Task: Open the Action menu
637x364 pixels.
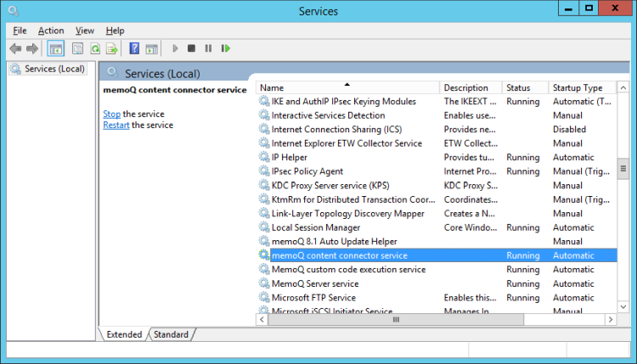Action: click(51, 31)
